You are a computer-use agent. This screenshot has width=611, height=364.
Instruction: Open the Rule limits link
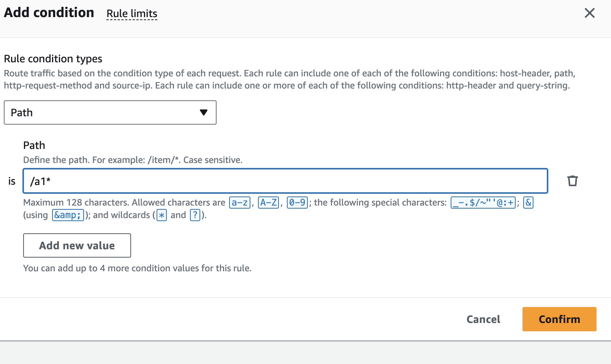(132, 14)
